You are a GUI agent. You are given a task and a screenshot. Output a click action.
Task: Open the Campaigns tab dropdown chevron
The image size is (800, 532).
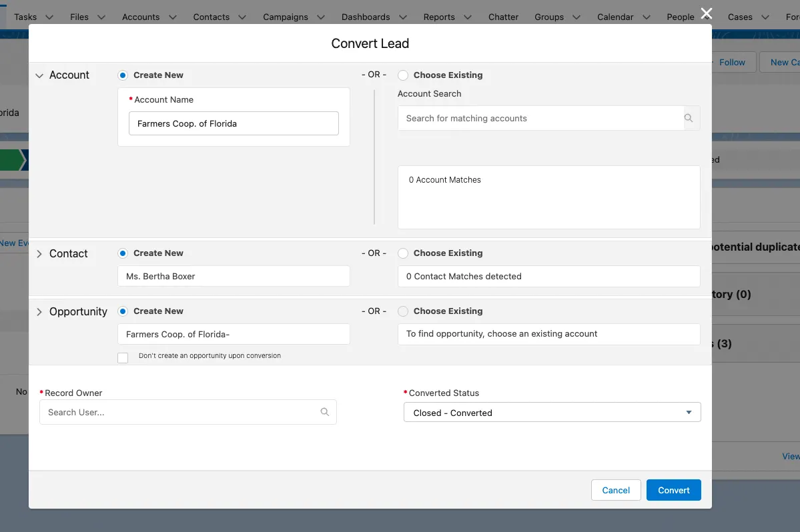pyautogui.click(x=321, y=17)
